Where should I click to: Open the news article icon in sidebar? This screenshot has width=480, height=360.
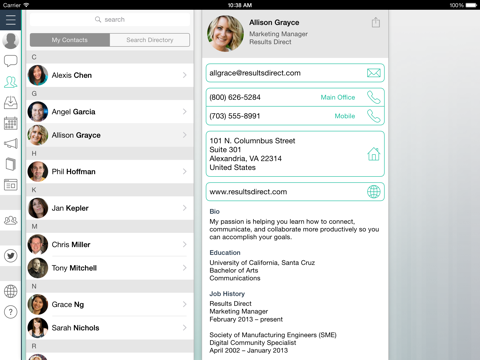pyautogui.click(x=11, y=185)
